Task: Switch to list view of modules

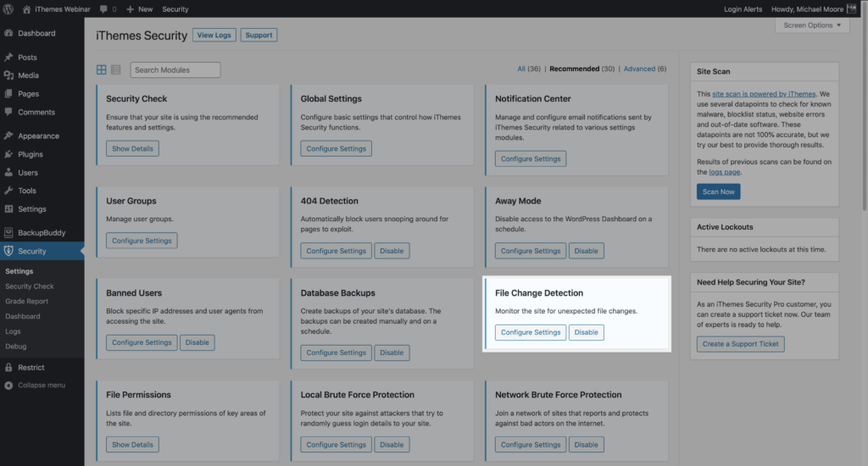Action: [x=115, y=69]
